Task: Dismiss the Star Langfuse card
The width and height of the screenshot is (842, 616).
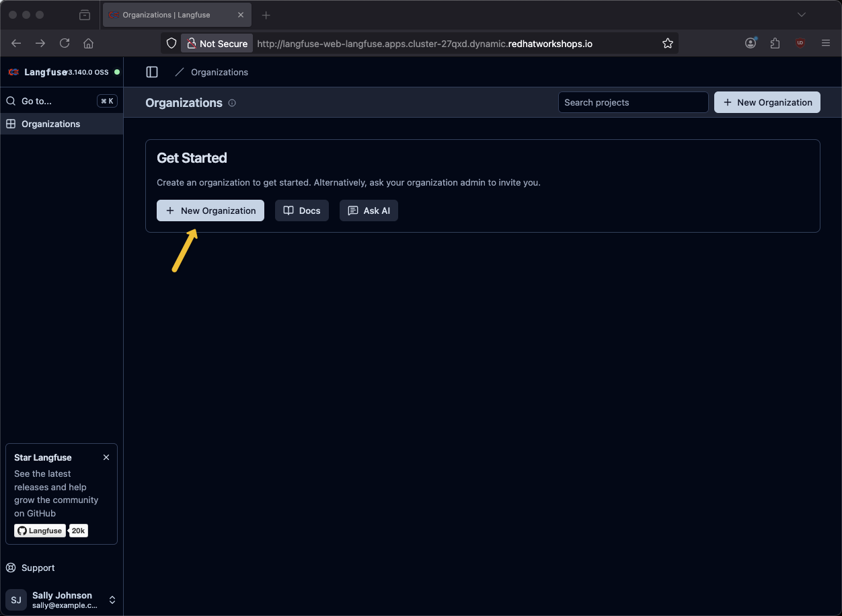Action: [106, 457]
